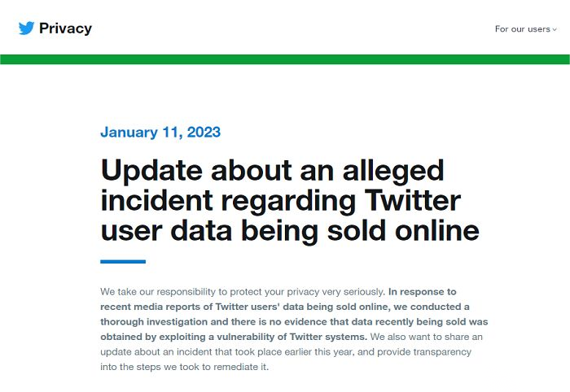Click the word Update in the headline
The image size is (570, 392).
pyautogui.click(x=151, y=171)
